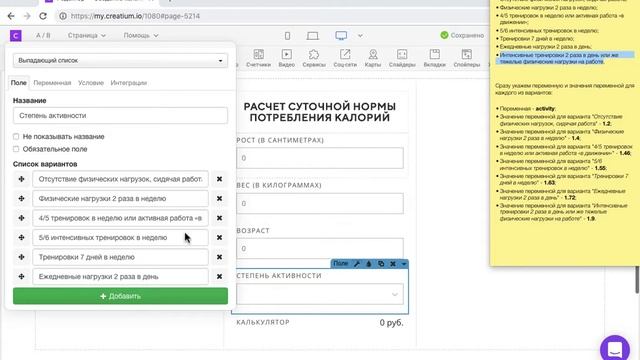This screenshot has width=640, height=360.
Task: Open the Счетчики widgets toolbar item
Action: (258, 58)
